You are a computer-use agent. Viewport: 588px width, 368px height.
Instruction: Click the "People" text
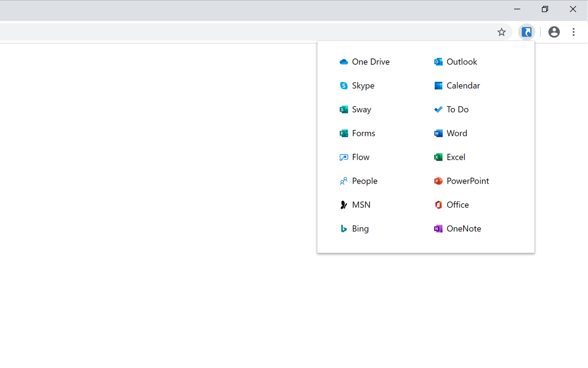click(365, 181)
